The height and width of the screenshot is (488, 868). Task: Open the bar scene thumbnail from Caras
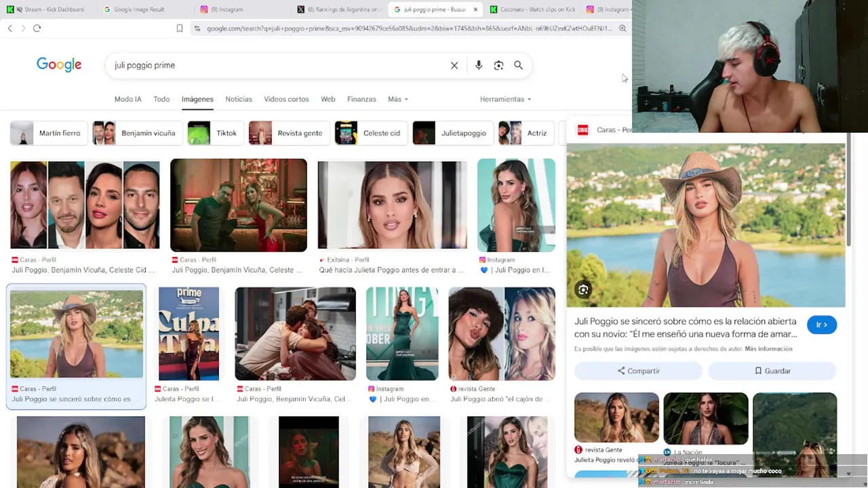239,205
